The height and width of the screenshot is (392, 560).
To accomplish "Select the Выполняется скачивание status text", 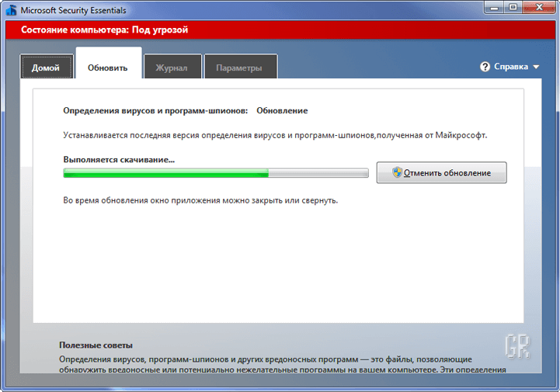I will [119, 160].
